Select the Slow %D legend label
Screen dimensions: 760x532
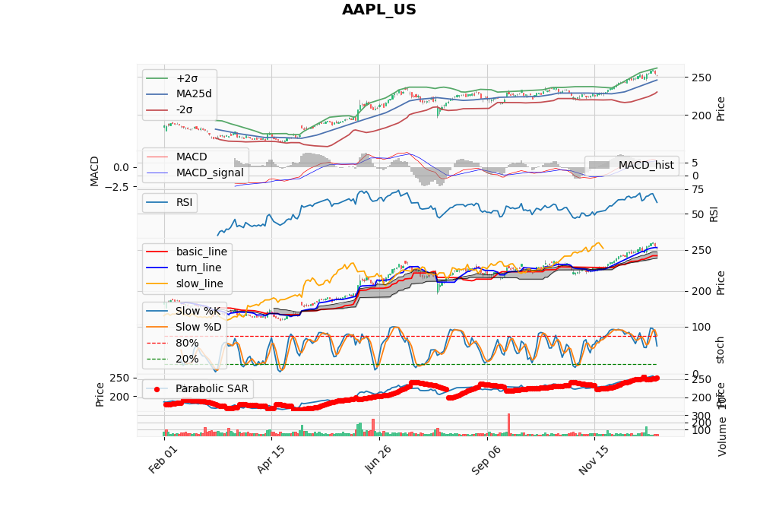[198, 327]
